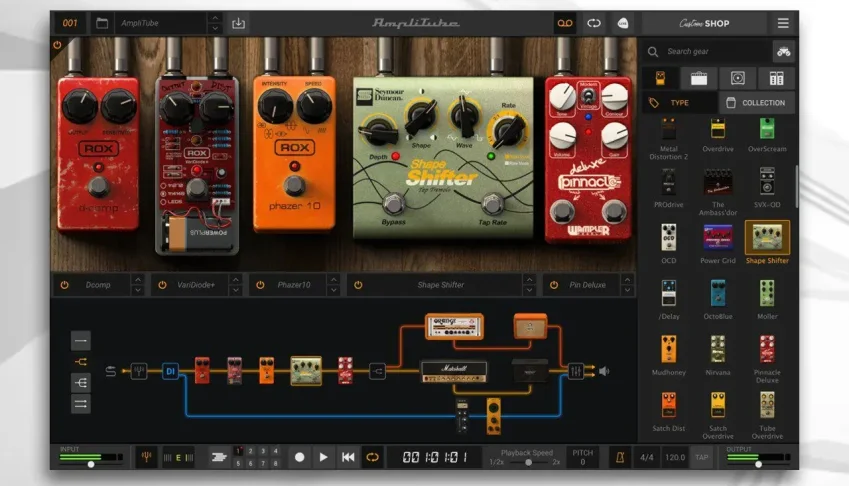Screen dimensions: 849x486
Task: Select the Marshall amp head in chain
Action: click(454, 371)
